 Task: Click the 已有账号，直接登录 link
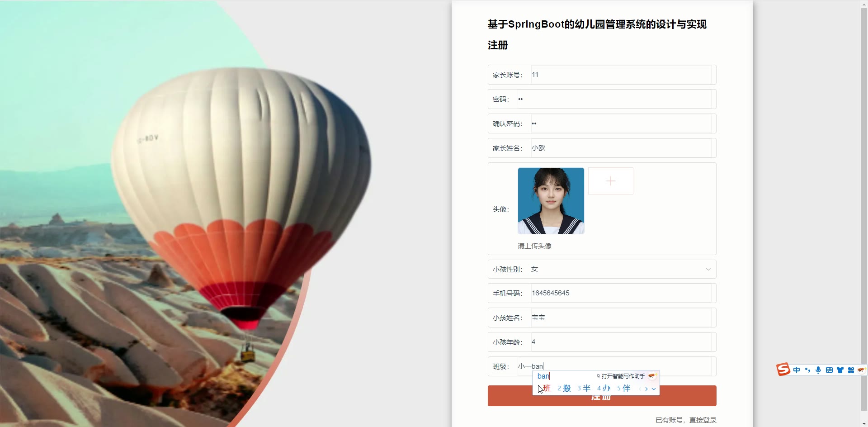coord(686,420)
